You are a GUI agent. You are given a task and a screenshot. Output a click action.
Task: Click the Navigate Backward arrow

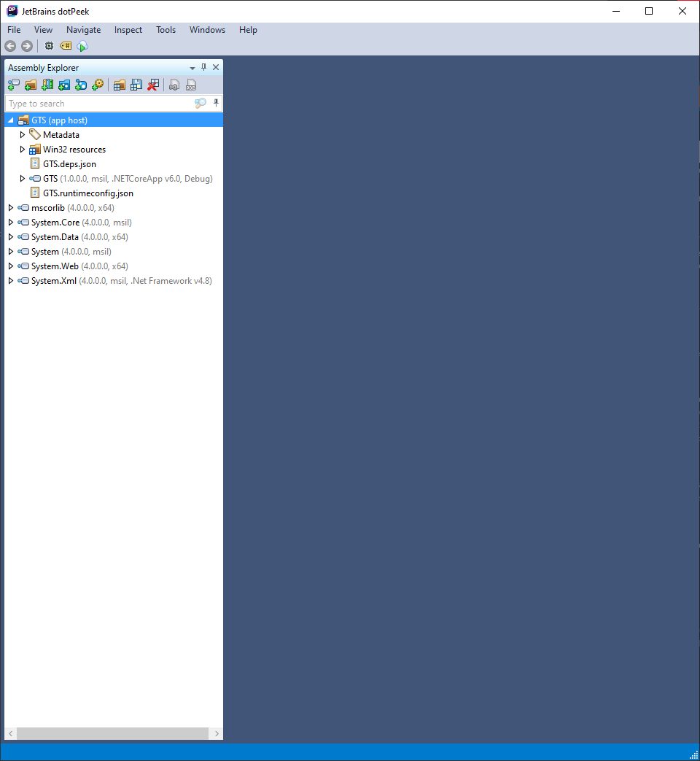(x=10, y=46)
